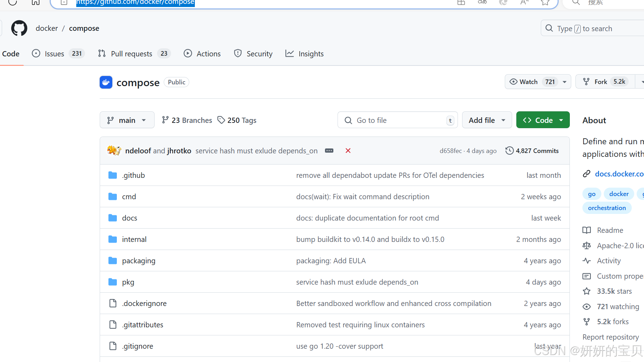
Task: Click the favorites star icon in address bar
Action: pyautogui.click(x=545, y=2)
